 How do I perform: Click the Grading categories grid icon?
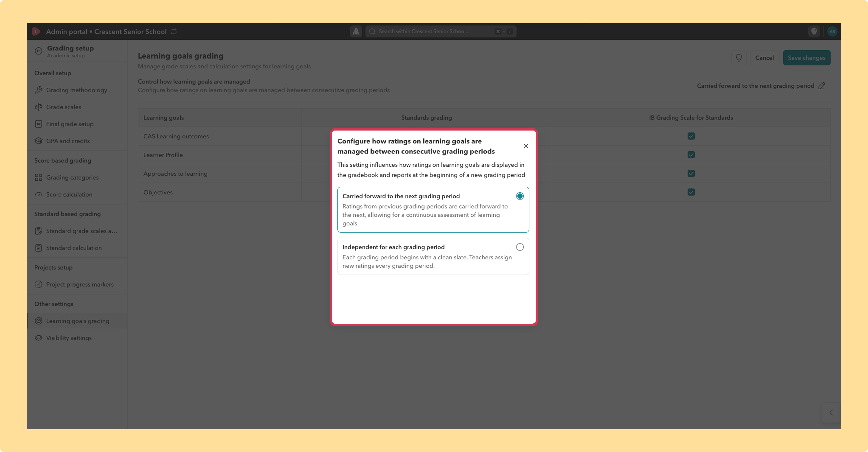coord(38,178)
